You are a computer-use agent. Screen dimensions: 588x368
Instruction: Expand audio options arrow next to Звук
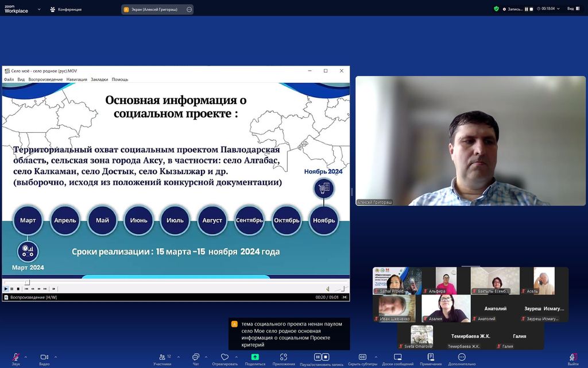27,356
